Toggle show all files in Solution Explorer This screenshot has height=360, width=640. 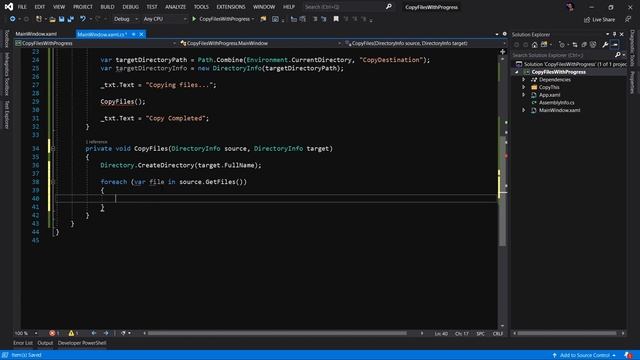[x=593, y=45]
